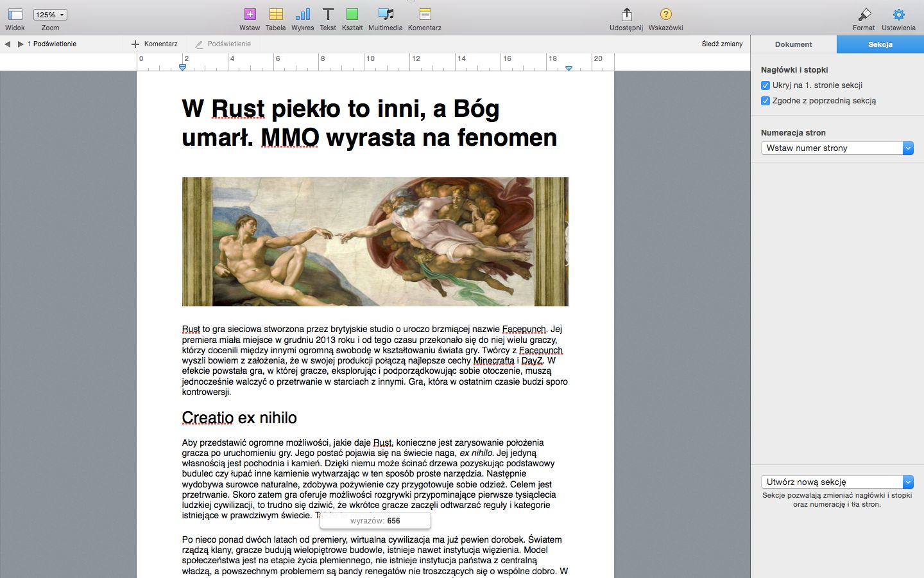Image resolution: width=924 pixels, height=578 pixels.
Task: Switch to the Dokument tab
Action: click(x=794, y=44)
